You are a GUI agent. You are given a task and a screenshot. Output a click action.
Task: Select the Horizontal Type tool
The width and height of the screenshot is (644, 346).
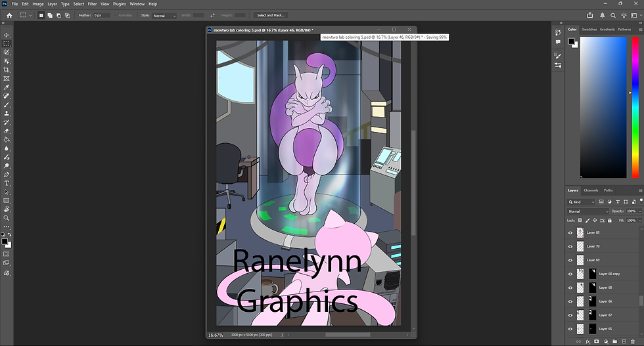[6, 183]
